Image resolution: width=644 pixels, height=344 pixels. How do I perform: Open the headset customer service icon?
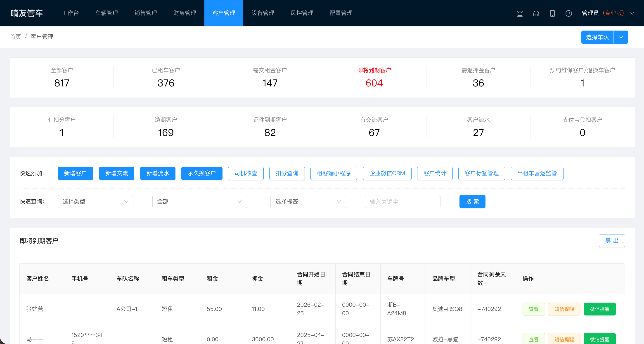click(536, 13)
